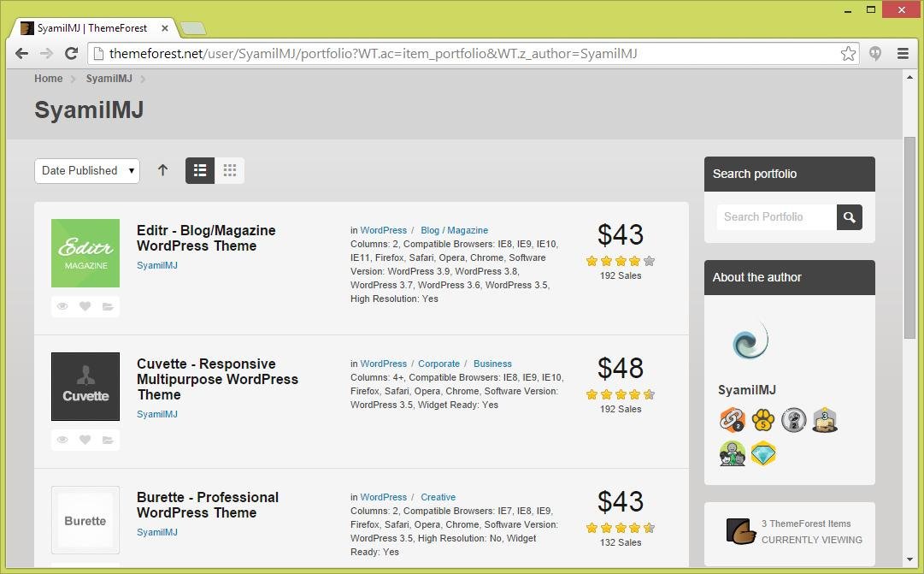Open WordPress category link for Cuvette
This screenshot has height=574, width=924.
click(x=384, y=364)
